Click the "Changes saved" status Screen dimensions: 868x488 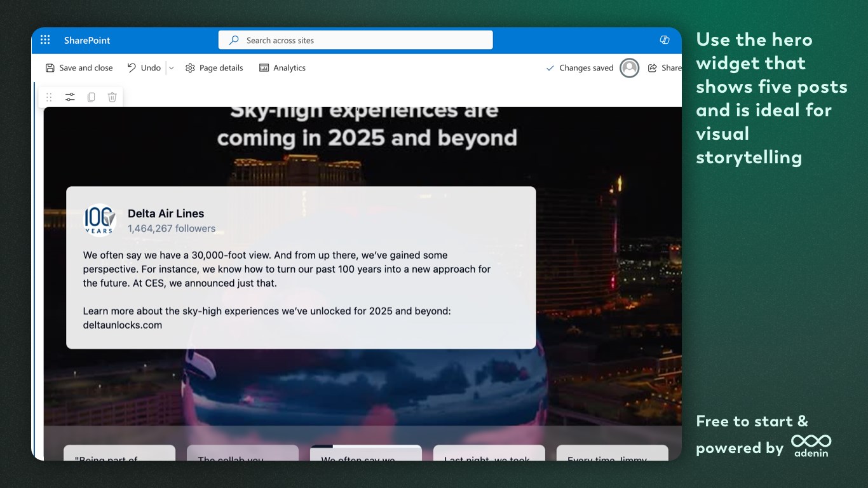[x=580, y=68]
